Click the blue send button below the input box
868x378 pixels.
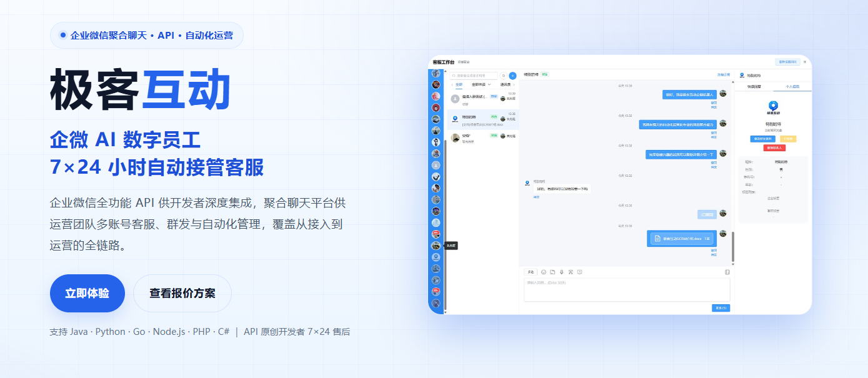point(721,308)
